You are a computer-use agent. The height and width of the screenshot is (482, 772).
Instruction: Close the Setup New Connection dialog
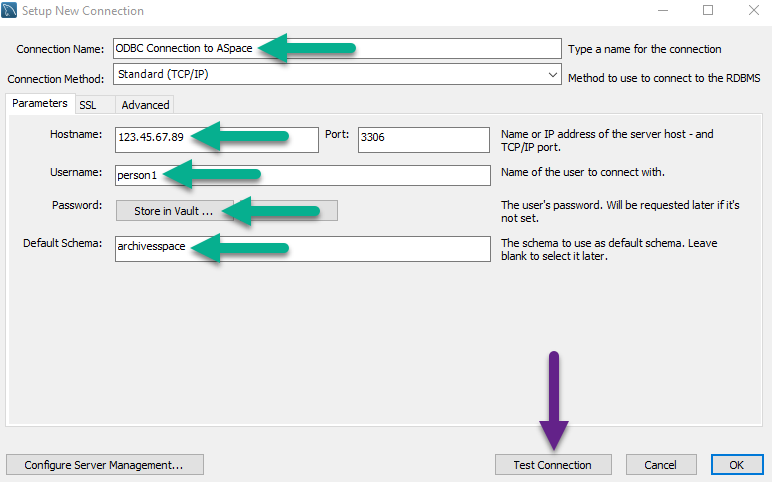click(753, 11)
